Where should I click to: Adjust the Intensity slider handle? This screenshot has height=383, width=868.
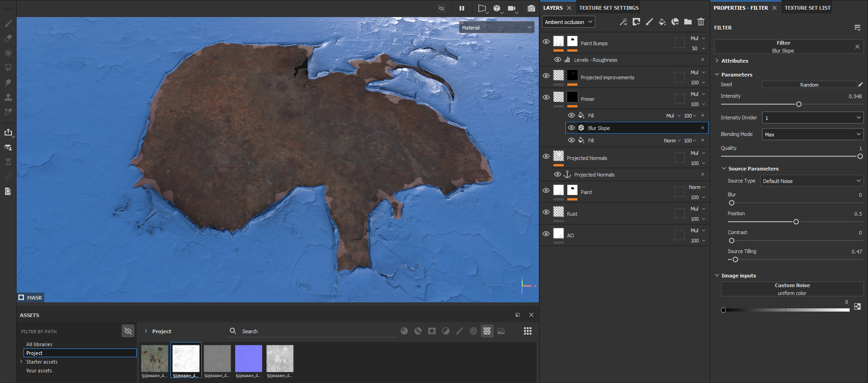[x=799, y=104]
